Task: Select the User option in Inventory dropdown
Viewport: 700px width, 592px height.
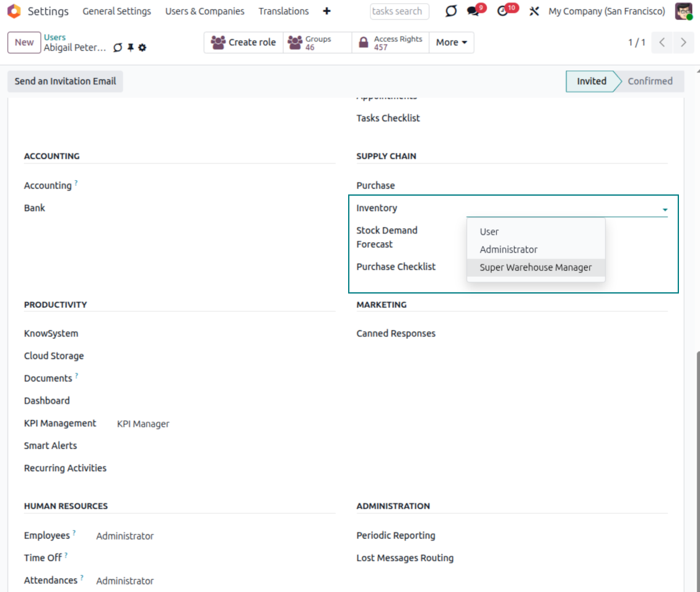Action: [x=489, y=232]
